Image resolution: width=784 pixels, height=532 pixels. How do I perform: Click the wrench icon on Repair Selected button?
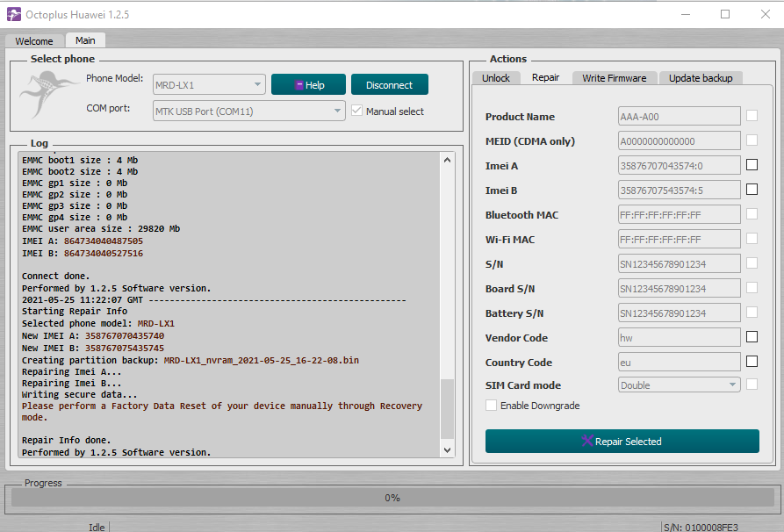586,442
